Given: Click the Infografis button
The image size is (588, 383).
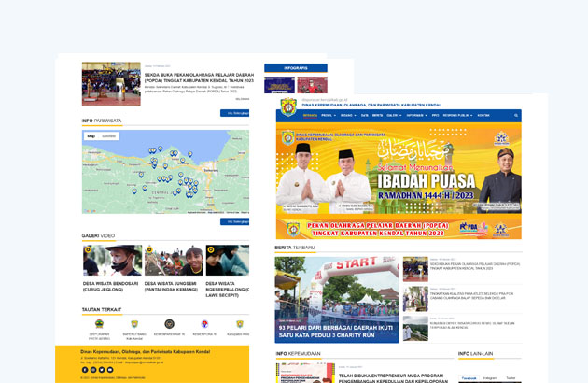Looking at the screenshot, I should 295,68.
